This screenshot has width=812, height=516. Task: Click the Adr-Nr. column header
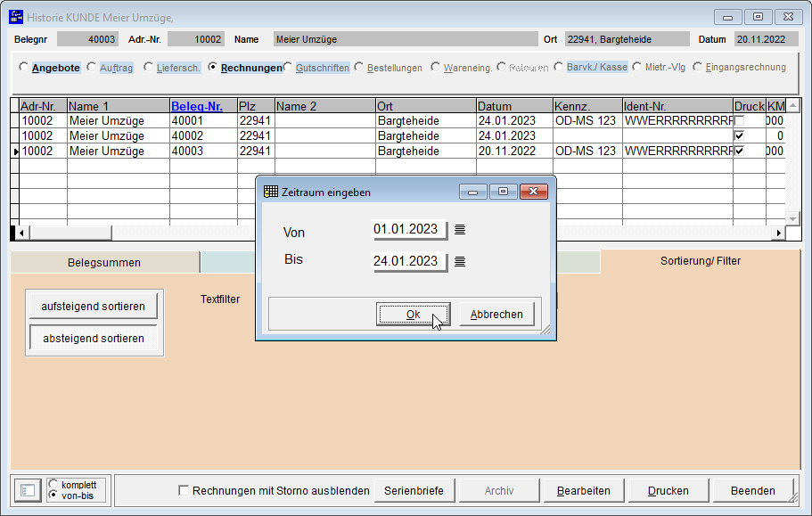tap(43, 106)
